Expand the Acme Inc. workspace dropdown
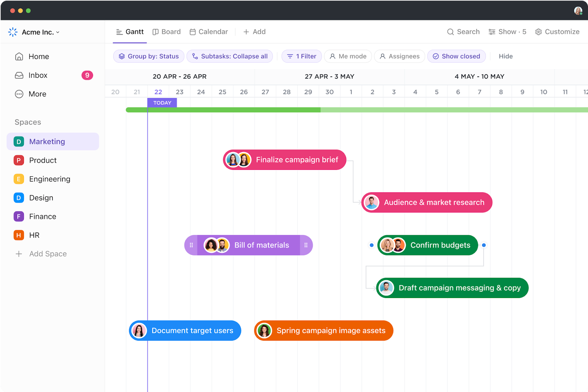This screenshot has height=392, width=588. click(58, 32)
